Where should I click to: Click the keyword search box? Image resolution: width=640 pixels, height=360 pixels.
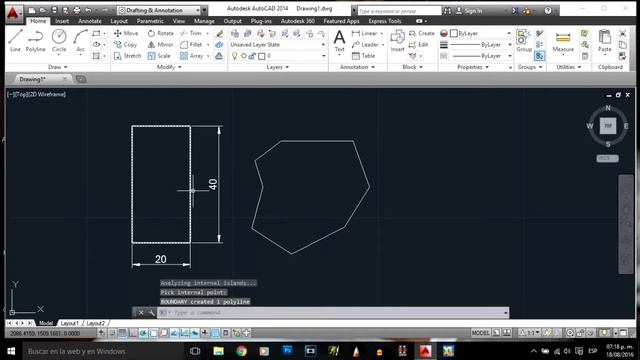[399, 11]
